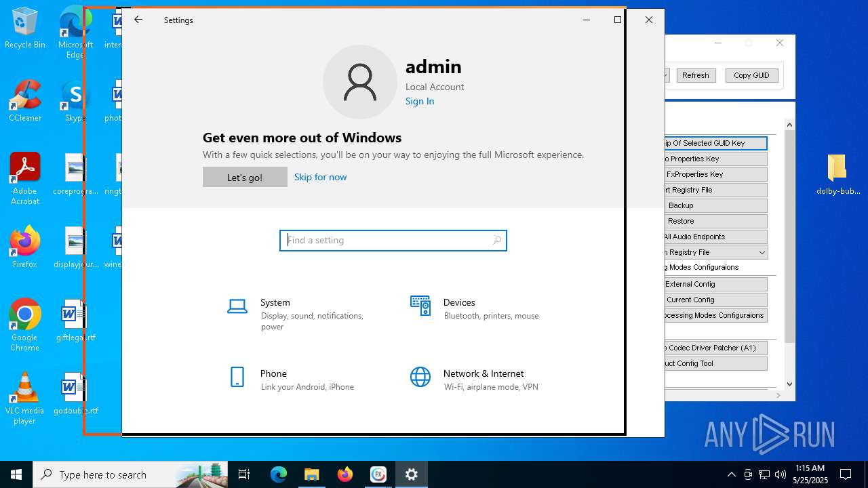Launch CCleaner from the desktop
Screen dimensions: 868x488
click(x=25, y=102)
